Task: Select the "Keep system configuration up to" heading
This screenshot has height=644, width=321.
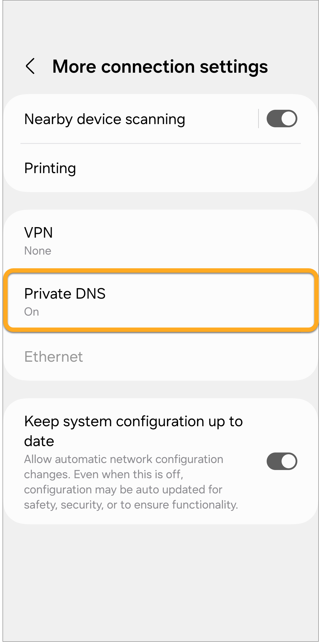Action: 133,422
